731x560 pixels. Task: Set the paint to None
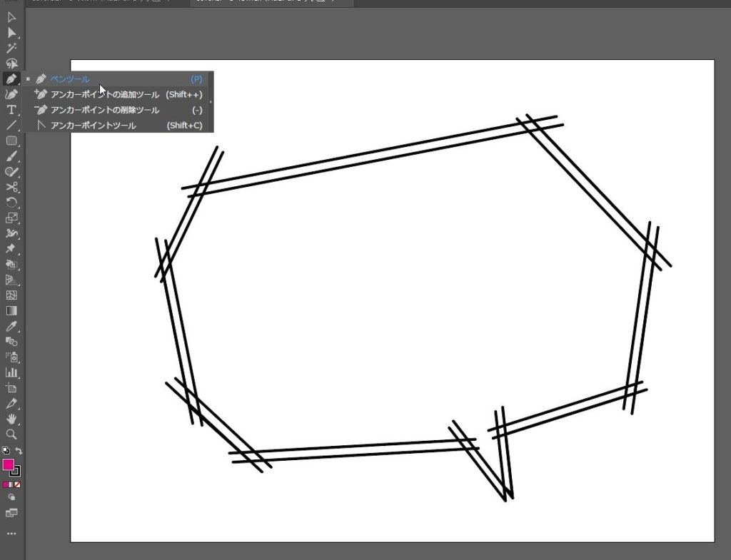click(17, 484)
